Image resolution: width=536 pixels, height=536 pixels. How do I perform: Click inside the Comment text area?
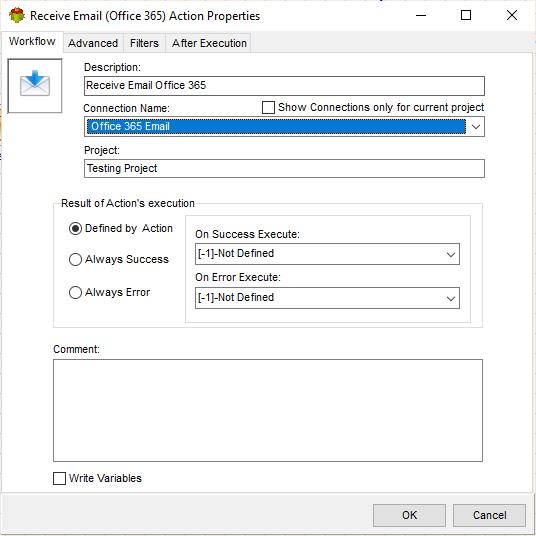(x=268, y=410)
